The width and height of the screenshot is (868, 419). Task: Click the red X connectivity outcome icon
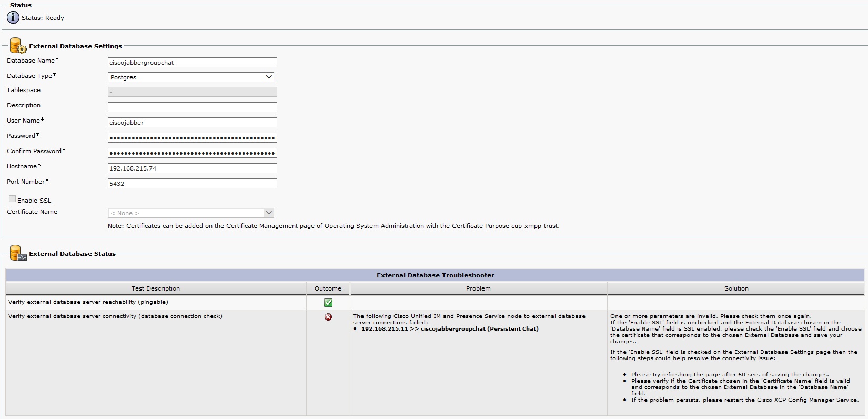click(328, 317)
